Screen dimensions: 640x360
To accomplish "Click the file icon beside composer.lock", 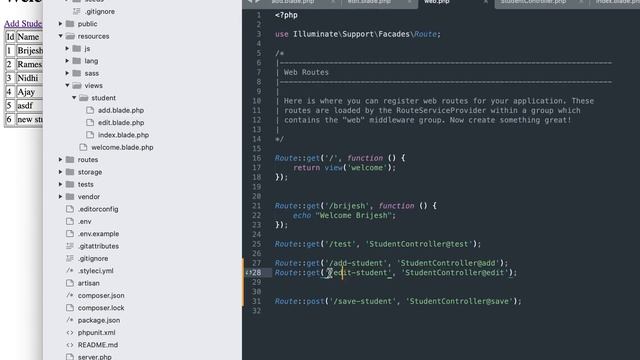I will (x=70, y=307).
